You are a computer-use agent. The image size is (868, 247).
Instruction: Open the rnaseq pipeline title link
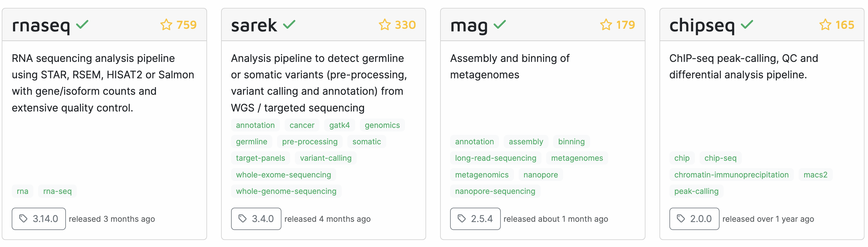click(x=41, y=25)
